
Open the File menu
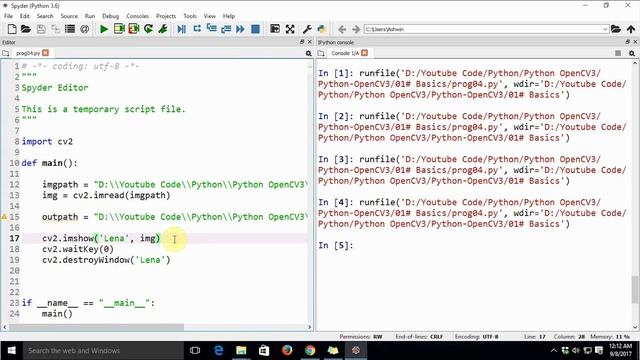[x=8, y=16]
